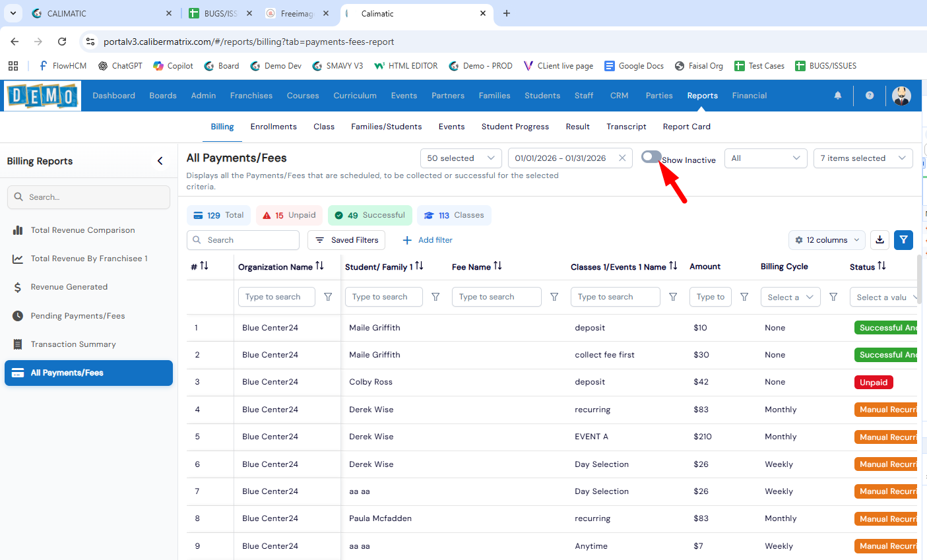Image resolution: width=927 pixels, height=560 pixels.
Task: Open the 50 selected dropdown
Action: [460, 158]
